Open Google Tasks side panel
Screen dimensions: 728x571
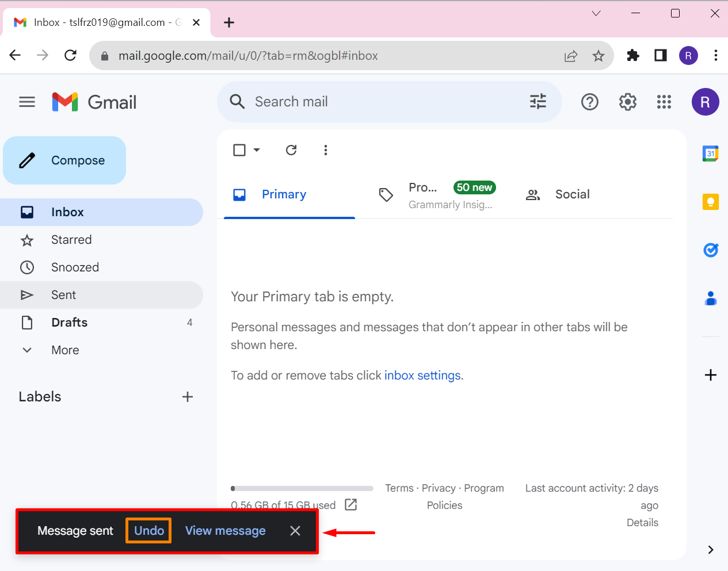(710, 250)
